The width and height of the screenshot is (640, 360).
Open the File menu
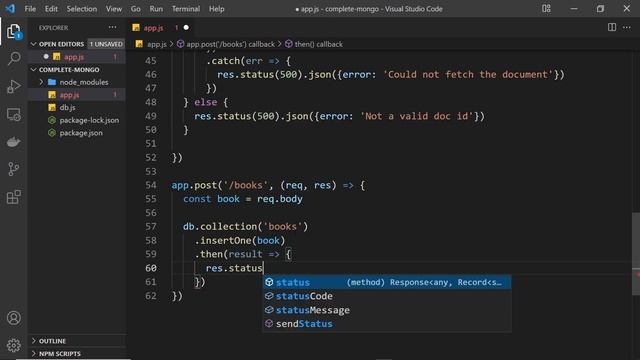pos(30,9)
